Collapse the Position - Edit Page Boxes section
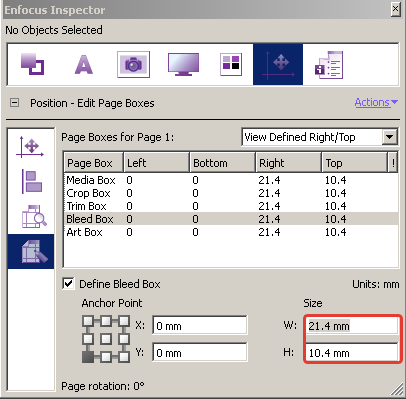 tap(14, 103)
